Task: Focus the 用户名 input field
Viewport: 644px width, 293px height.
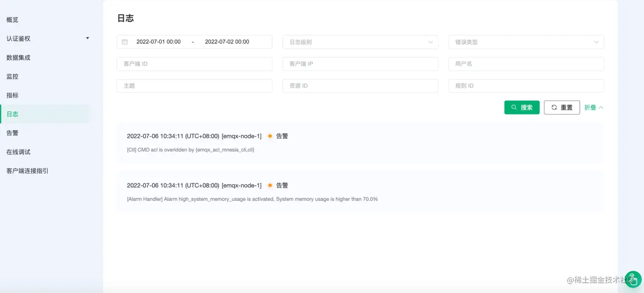Action: point(526,64)
